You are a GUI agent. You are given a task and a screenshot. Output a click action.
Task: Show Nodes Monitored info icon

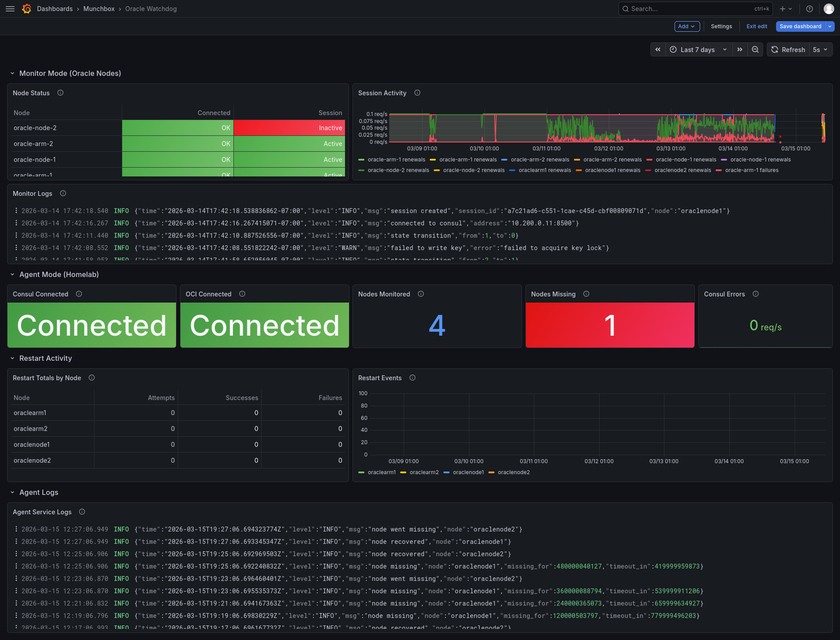421,294
